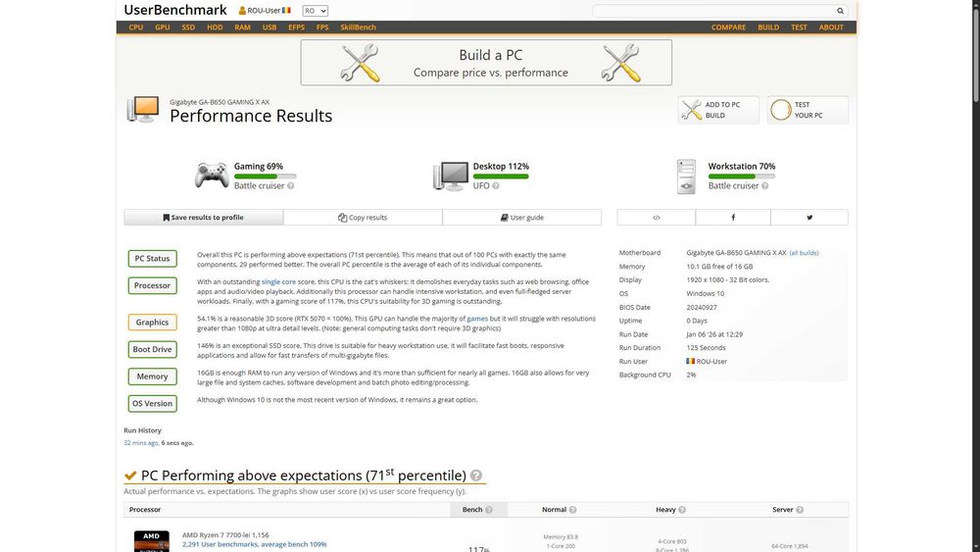The height and width of the screenshot is (552, 980).
Task: Click the Test Your PC button
Action: [808, 110]
